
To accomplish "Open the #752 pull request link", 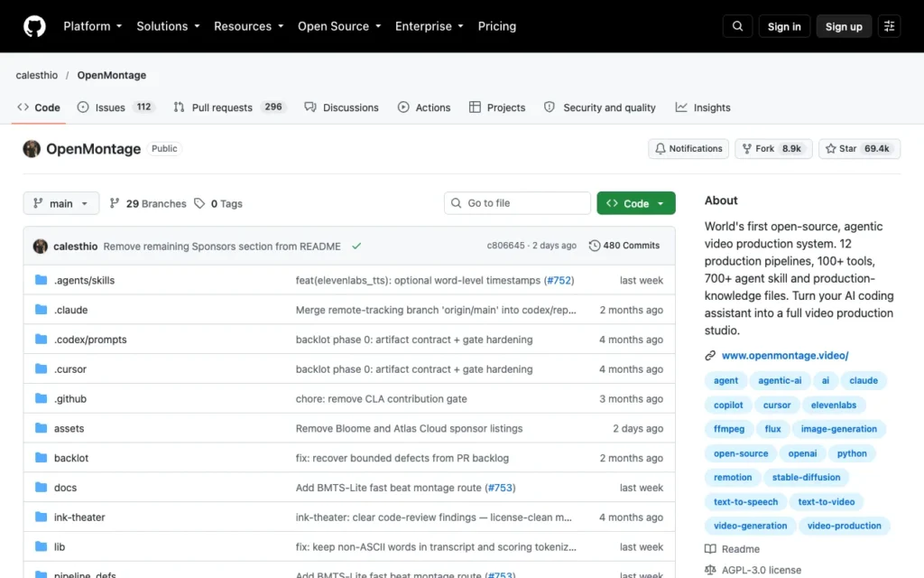I will (559, 280).
